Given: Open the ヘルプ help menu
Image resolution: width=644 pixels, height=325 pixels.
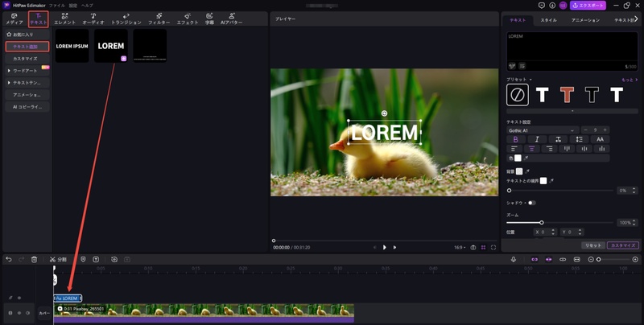Looking at the screenshot, I should (87, 6).
